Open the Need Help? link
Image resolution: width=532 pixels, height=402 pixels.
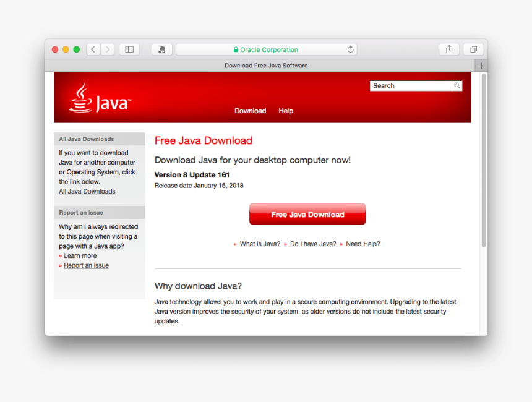(x=363, y=244)
